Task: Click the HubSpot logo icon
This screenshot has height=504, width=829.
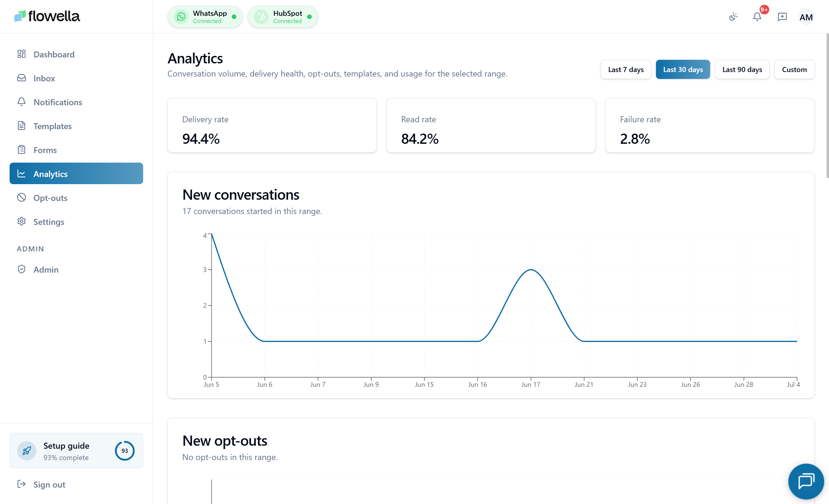Action: (x=261, y=16)
